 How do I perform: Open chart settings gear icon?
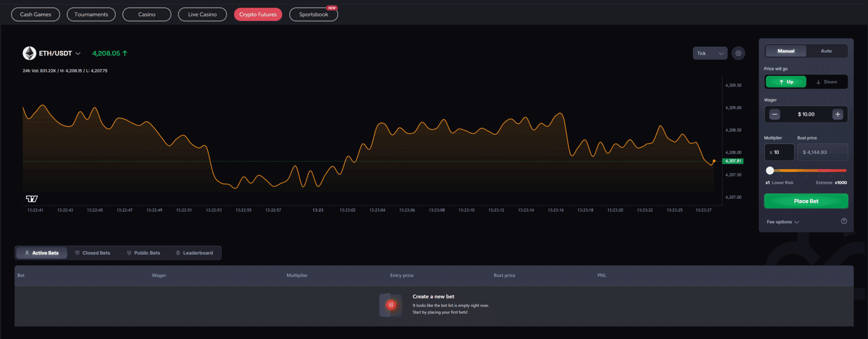(x=738, y=53)
